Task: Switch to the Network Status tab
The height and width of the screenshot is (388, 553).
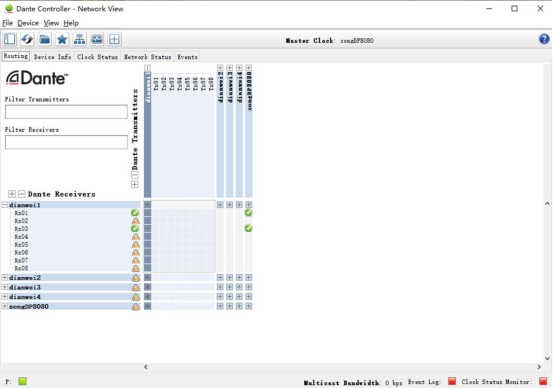Action: point(147,57)
